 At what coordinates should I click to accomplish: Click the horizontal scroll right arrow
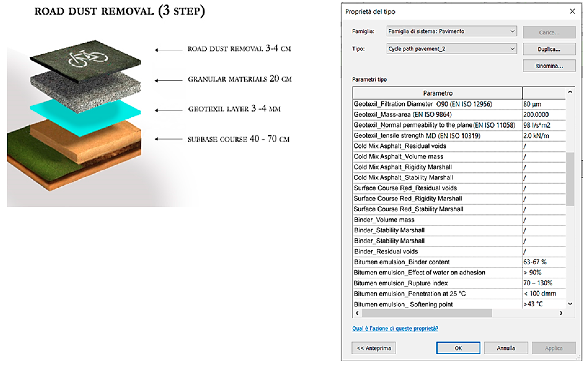point(561,313)
